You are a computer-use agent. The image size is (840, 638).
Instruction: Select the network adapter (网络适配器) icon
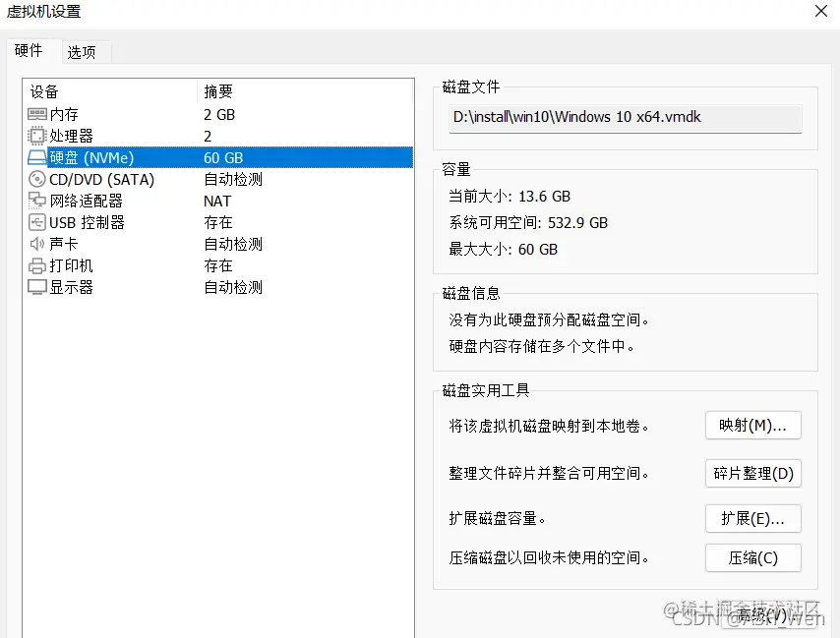(37, 201)
